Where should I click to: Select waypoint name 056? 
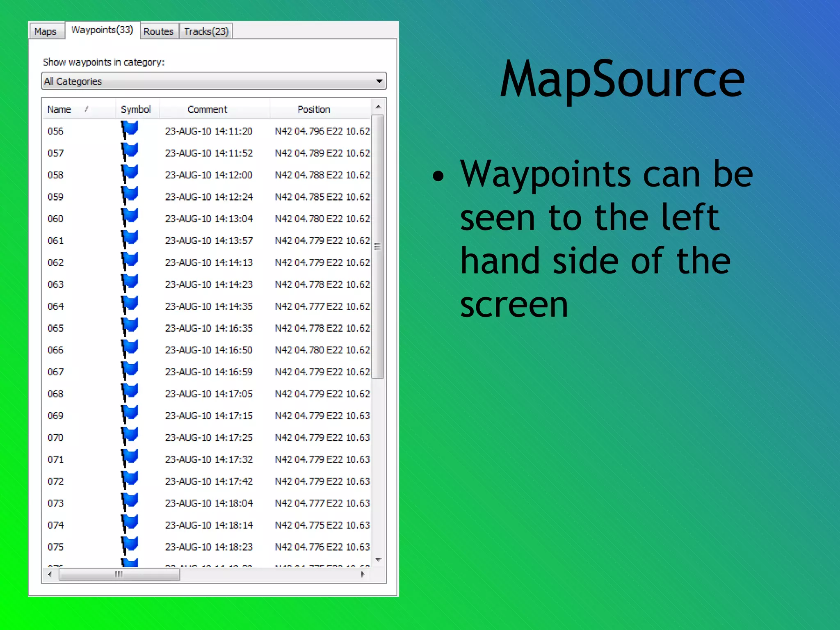coord(55,131)
